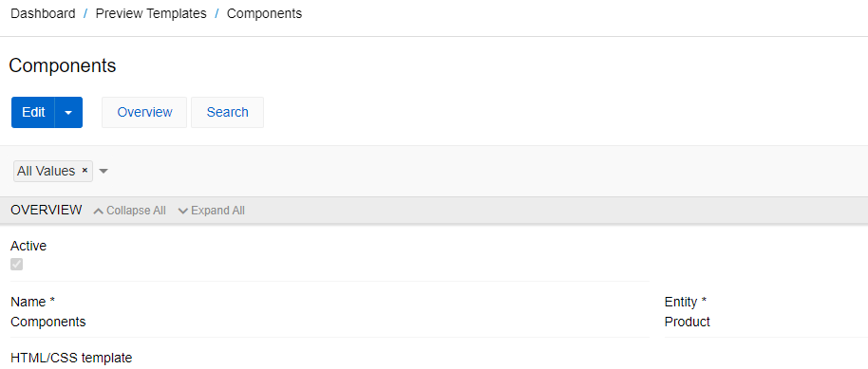Viewport: 868px width, 369px height.
Task: Click the Entity field value Product
Action: click(x=687, y=322)
